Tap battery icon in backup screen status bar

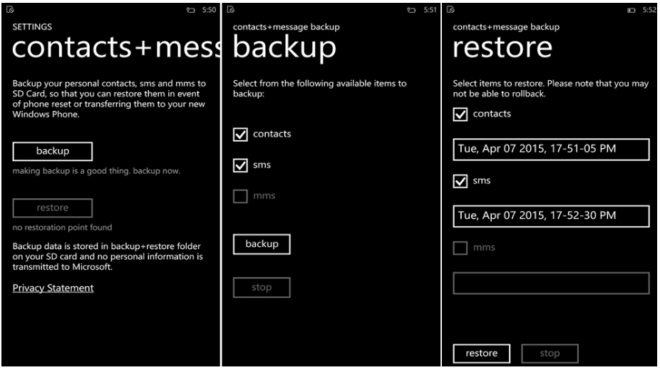click(411, 10)
